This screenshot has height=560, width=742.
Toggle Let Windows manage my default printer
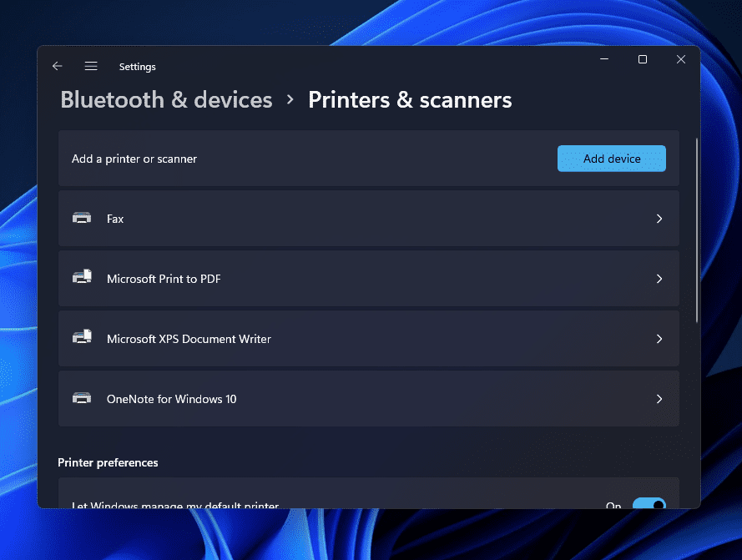coord(649,504)
